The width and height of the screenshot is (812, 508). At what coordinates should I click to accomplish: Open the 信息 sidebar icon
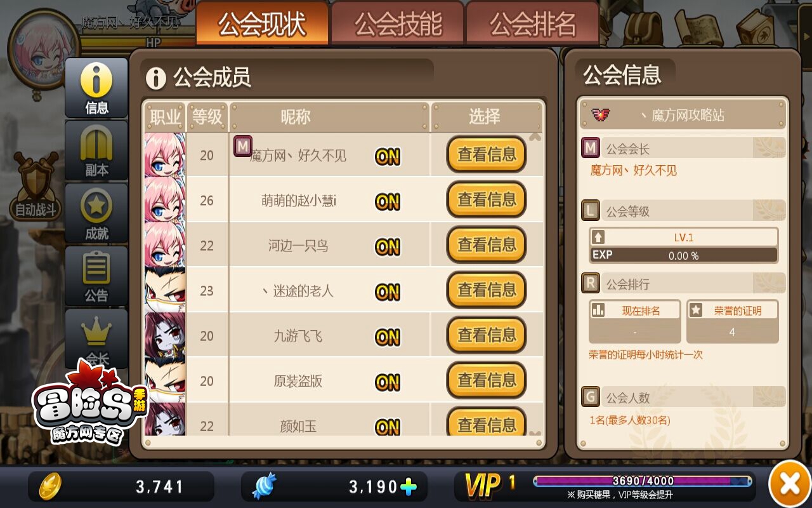[x=96, y=88]
